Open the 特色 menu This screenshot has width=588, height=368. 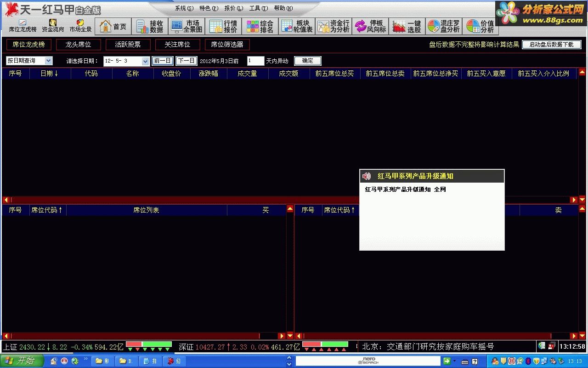209,8
